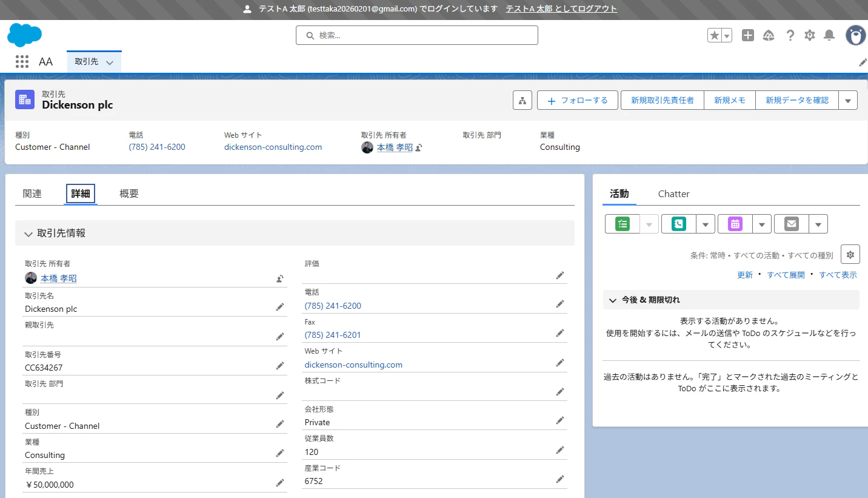Click the change owner icon in highlights panel
This screenshot has height=498, width=868.
pyautogui.click(x=419, y=147)
